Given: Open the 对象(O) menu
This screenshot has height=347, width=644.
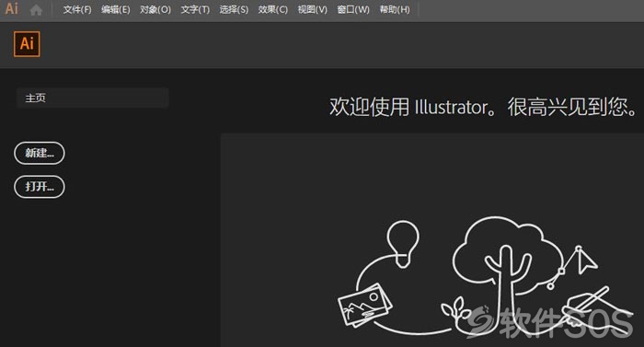Looking at the screenshot, I should (x=155, y=9).
